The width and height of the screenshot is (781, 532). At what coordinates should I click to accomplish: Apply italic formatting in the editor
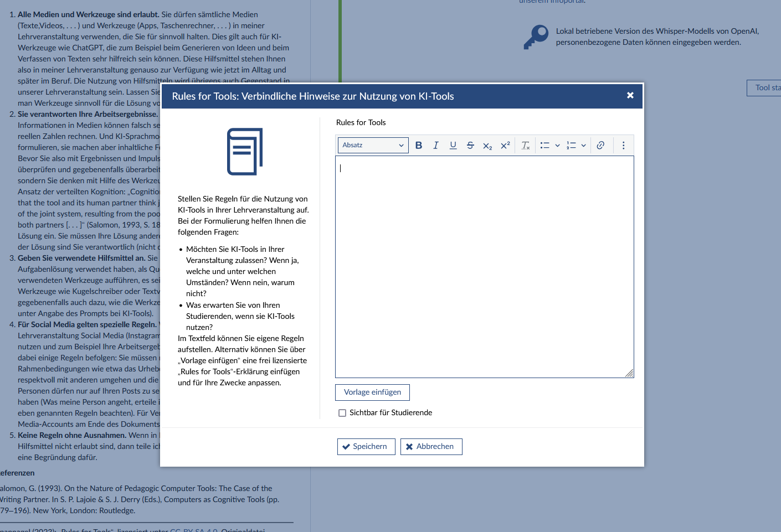(436, 145)
